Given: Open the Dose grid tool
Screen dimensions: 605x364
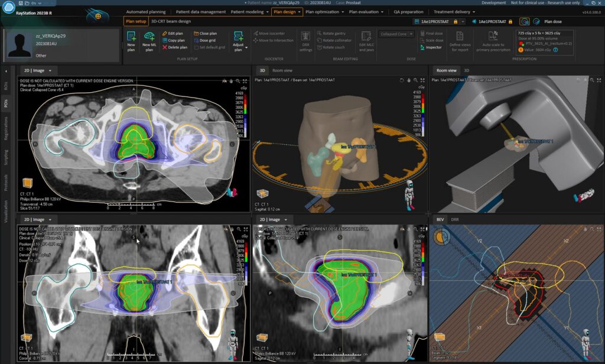Looking at the screenshot, I should point(209,40).
